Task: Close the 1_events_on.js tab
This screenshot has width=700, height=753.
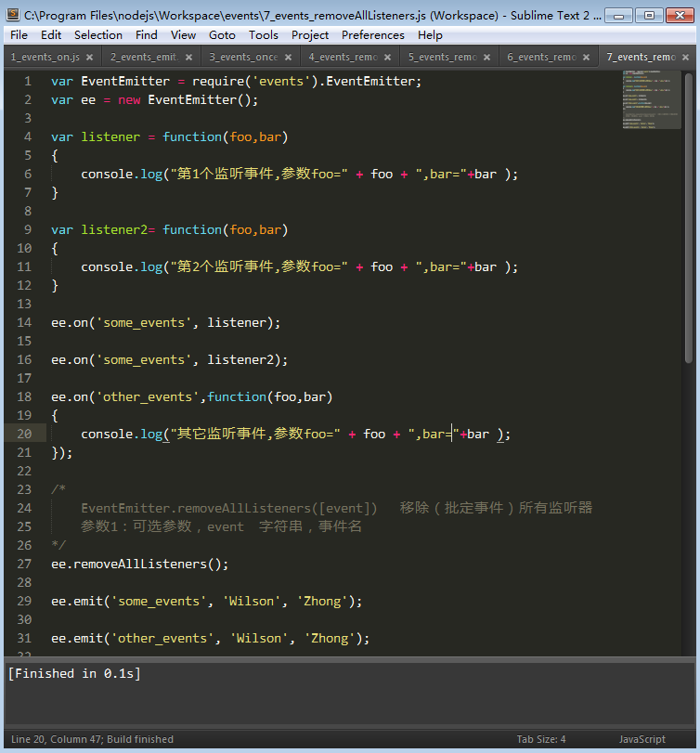Action: click(90, 58)
